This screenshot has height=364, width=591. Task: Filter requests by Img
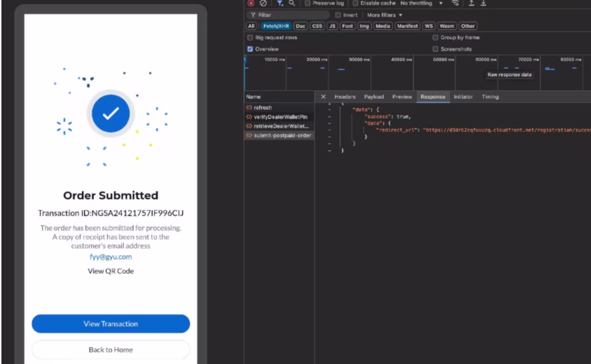tap(364, 26)
